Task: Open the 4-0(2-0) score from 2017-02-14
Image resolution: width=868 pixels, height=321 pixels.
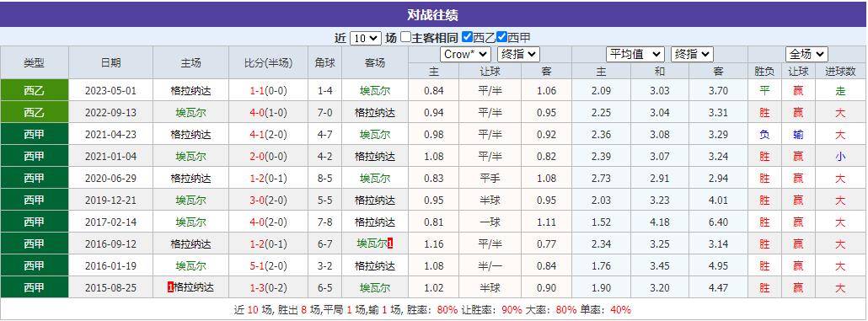Action: (x=269, y=222)
